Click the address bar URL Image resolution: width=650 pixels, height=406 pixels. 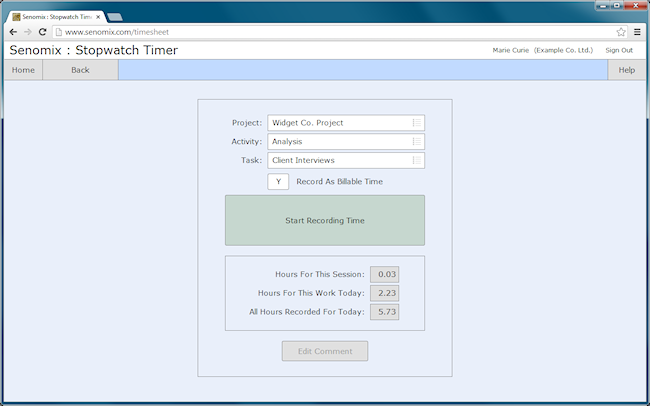(117, 32)
